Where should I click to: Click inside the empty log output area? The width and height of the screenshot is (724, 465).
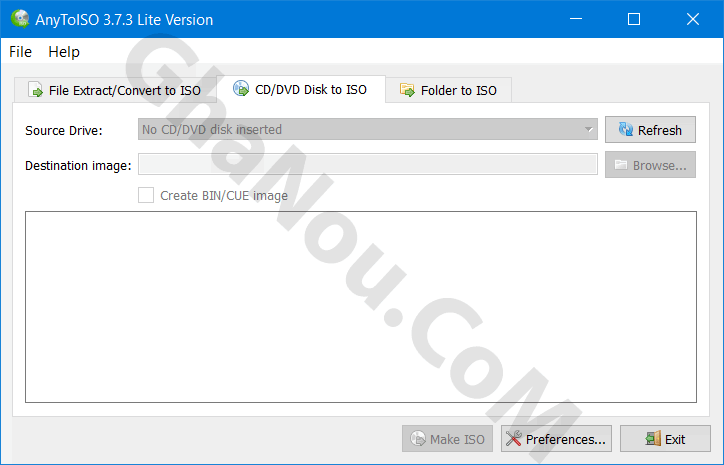(x=361, y=307)
